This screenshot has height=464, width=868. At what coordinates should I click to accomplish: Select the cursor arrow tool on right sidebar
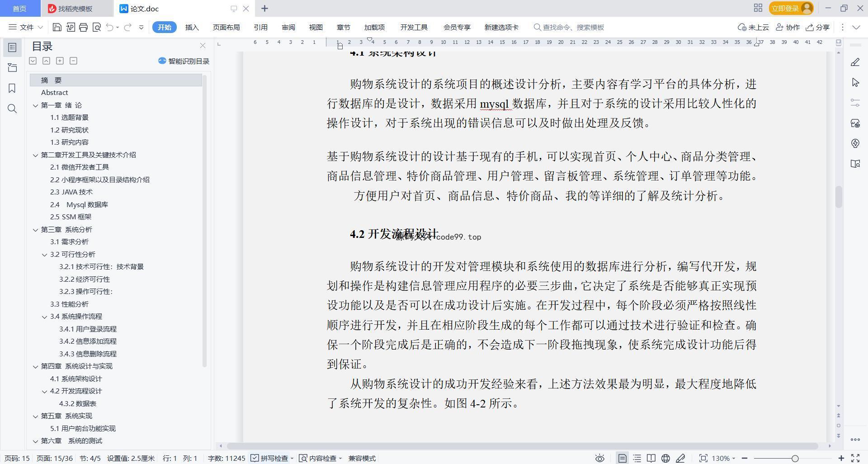point(855,82)
